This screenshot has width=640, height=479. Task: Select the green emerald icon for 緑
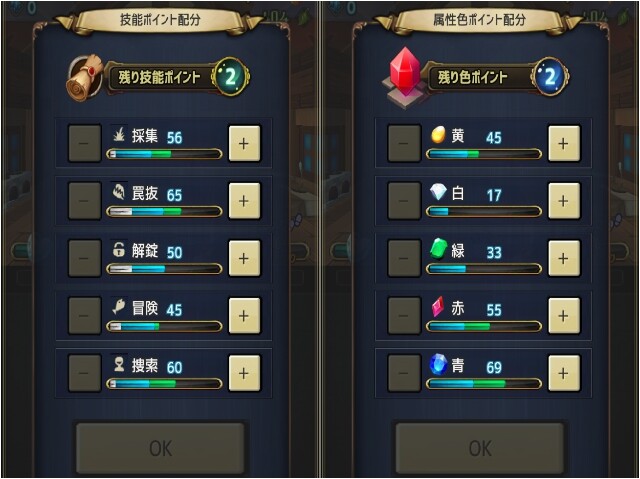point(439,249)
